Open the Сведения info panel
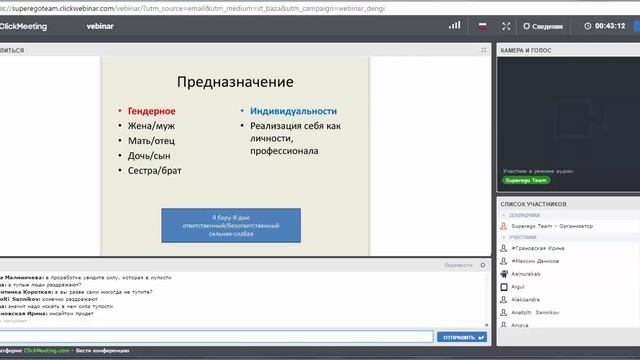640x360 pixels. pyautogui.click(x=543, y=26)
